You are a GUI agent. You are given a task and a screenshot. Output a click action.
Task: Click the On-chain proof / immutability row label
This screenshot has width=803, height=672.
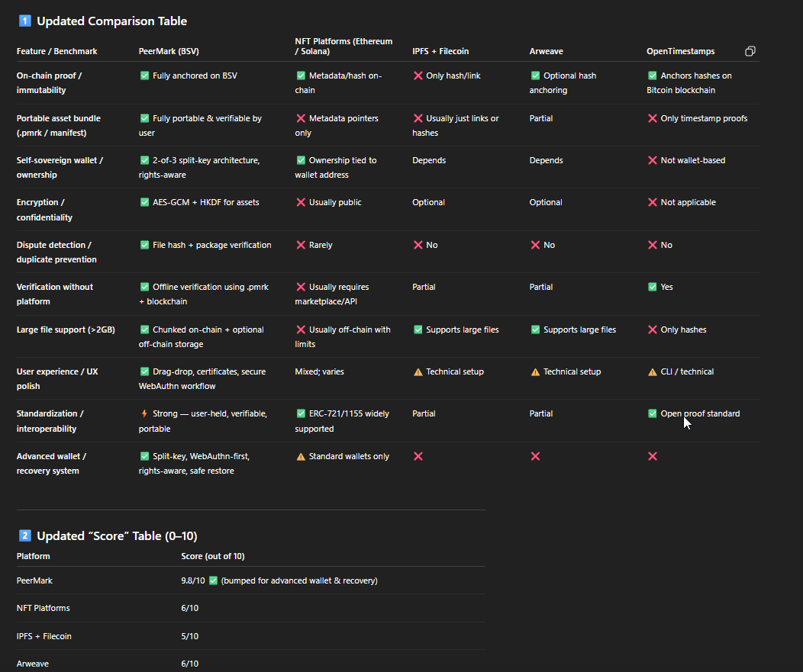[49, 83]
